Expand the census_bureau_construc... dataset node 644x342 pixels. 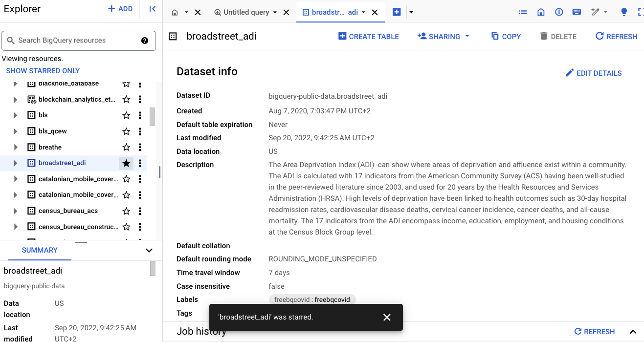click(15, 227)
